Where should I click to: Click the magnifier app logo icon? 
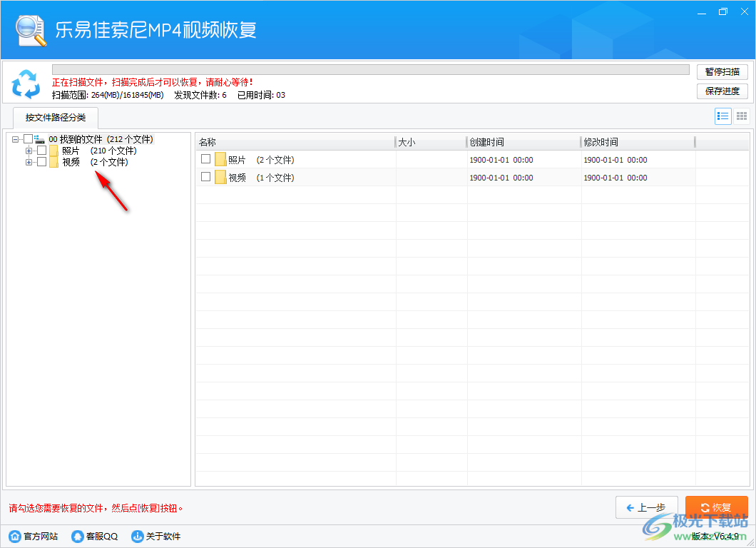pos(31,31)
